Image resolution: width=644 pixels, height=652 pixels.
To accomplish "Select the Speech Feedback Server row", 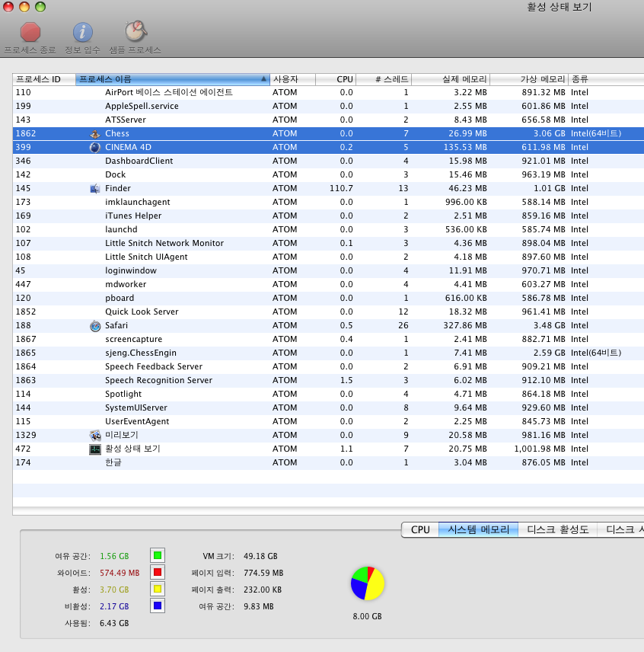I will pyautogui.click(x=328, y=367).
